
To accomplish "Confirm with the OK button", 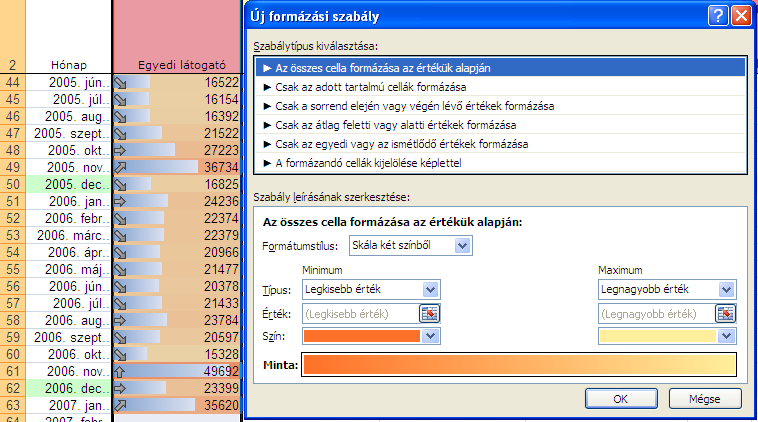I will [621, 399].
